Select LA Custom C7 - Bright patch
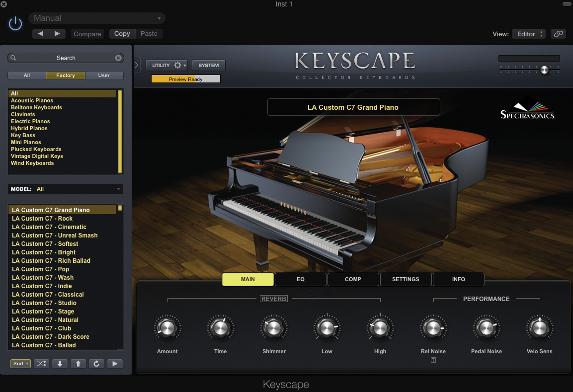 tap(63, 252)
